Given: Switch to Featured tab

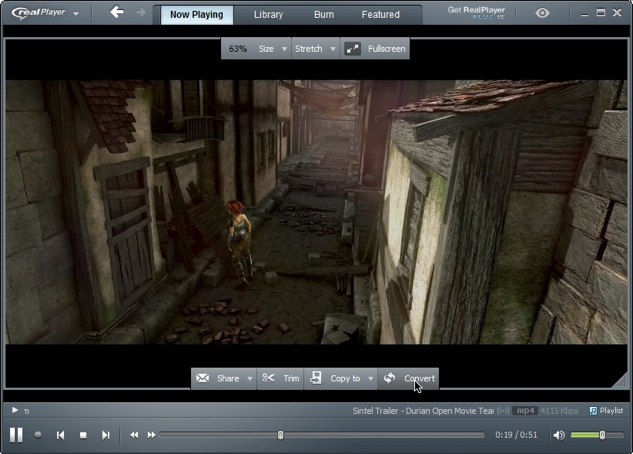Looking at the screenshot, I should [381, 15].
